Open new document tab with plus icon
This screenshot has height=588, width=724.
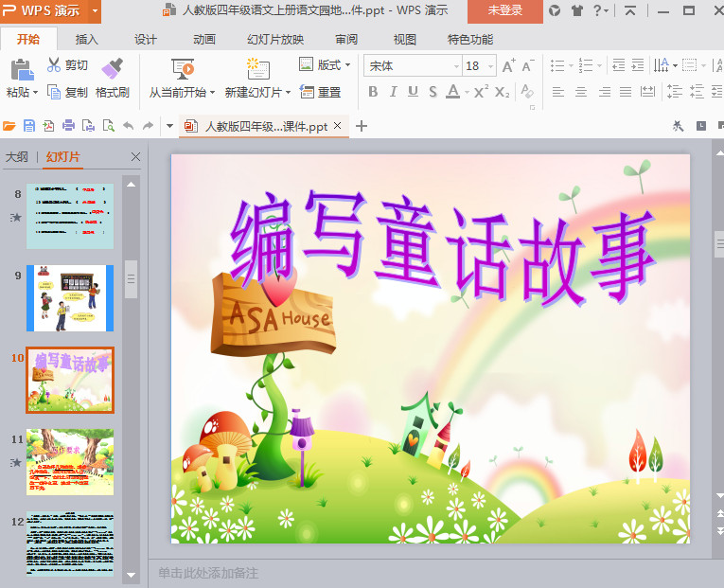point(362,126)
